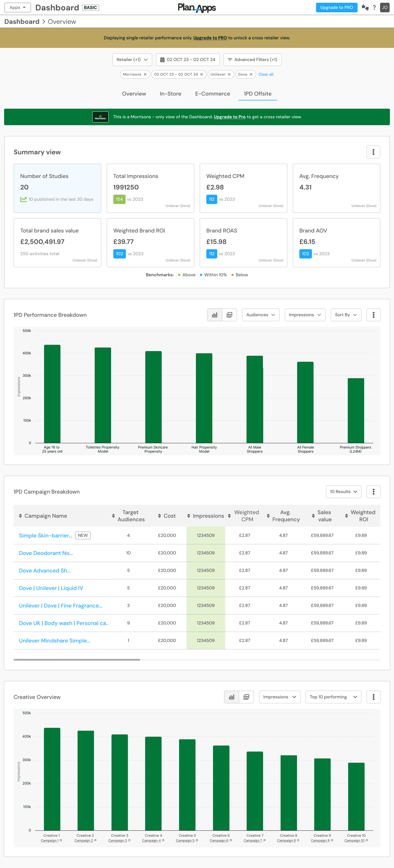Open the JO user avatar menu
Screen dimensions: 394x868
[x=385, y=7]
